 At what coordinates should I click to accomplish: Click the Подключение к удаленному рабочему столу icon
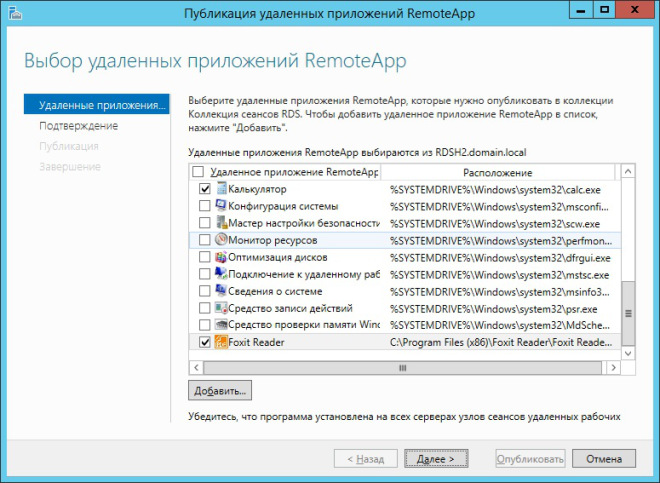[x=220, y=275]
